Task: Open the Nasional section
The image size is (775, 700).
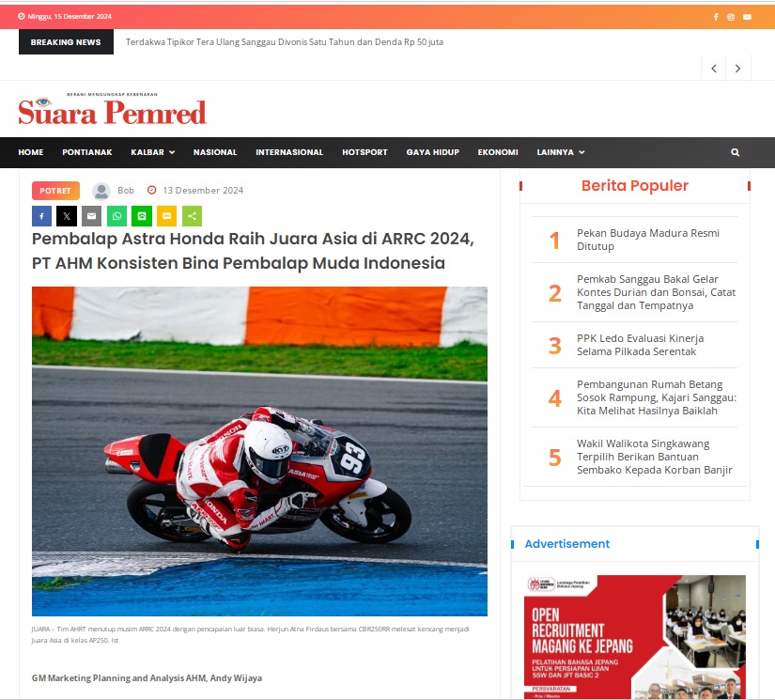Action: click(215, 152)
